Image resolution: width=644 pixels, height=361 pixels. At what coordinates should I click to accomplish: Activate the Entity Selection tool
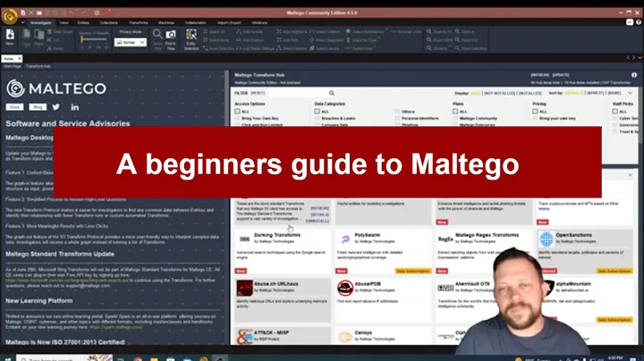(191, 39)
